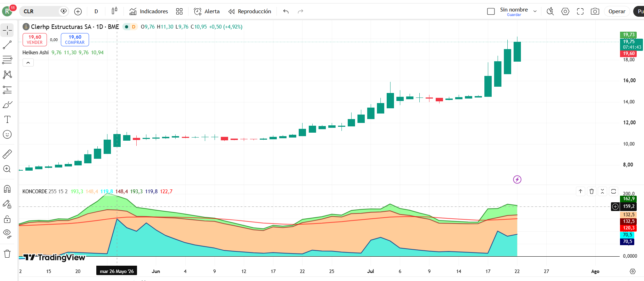This screenshot has width=644, height=281.
Task: Expand the Sin nombre layout dropdown
Action: 535,11
